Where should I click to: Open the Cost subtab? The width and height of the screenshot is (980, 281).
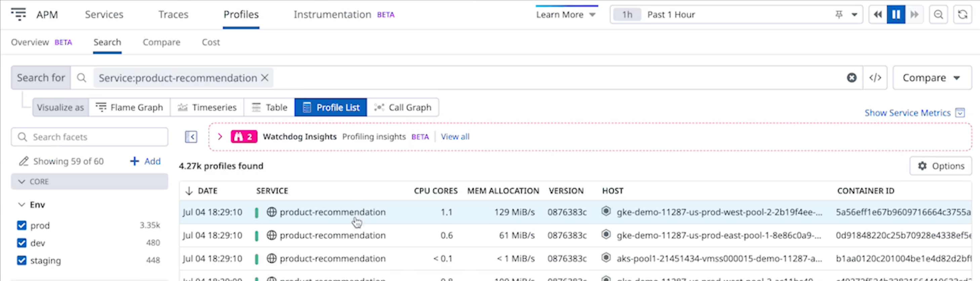(211, 42)
